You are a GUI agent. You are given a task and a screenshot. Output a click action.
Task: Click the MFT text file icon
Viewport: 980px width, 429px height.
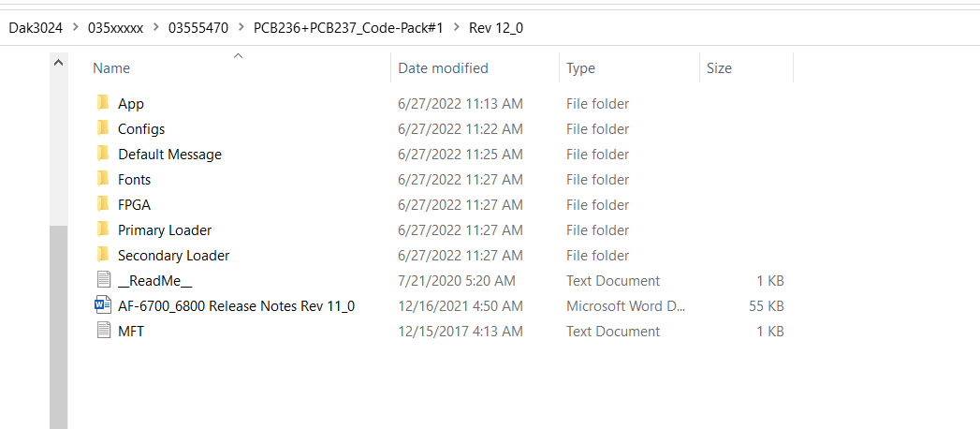click(x=103, y=331)
